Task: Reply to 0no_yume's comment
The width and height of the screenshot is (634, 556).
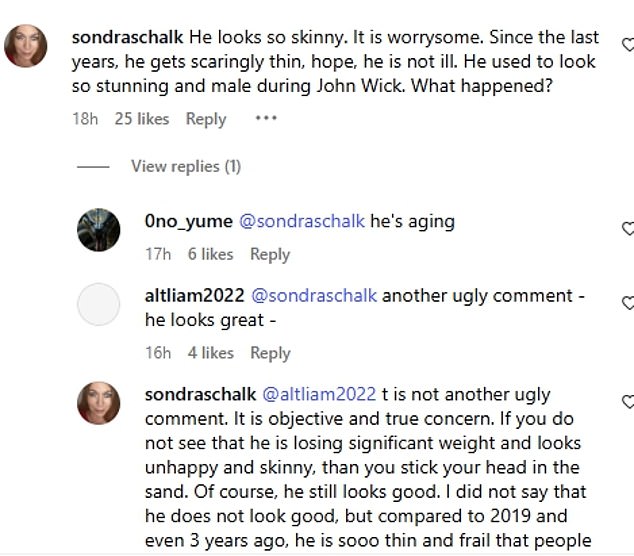Action: coord(270,254)
